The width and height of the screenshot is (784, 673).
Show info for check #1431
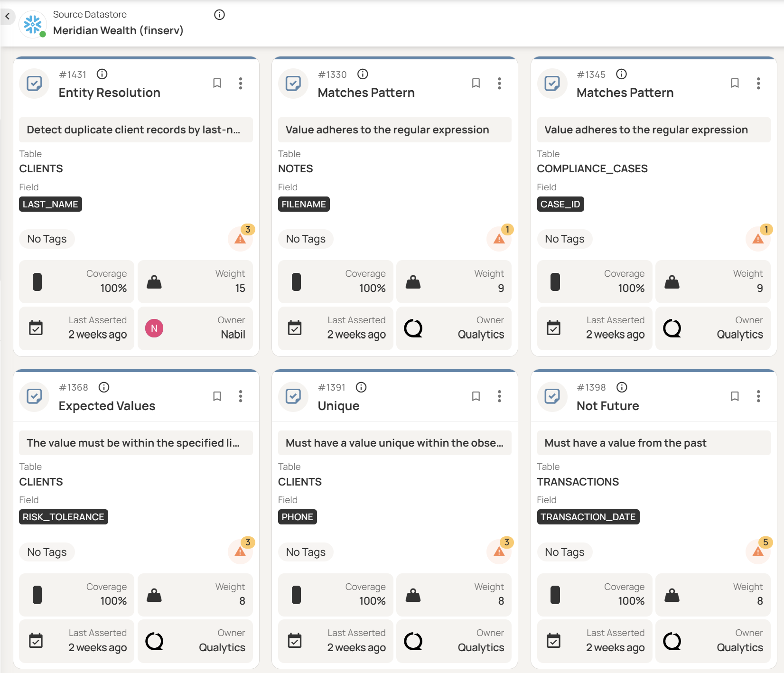click(102, 74)
